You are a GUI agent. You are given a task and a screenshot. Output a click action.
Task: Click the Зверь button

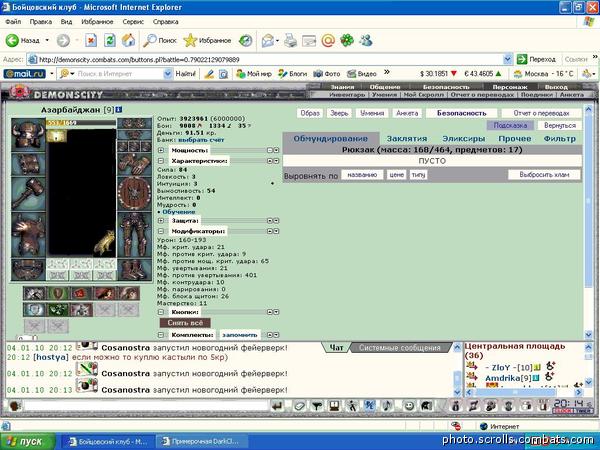[339, 113]
